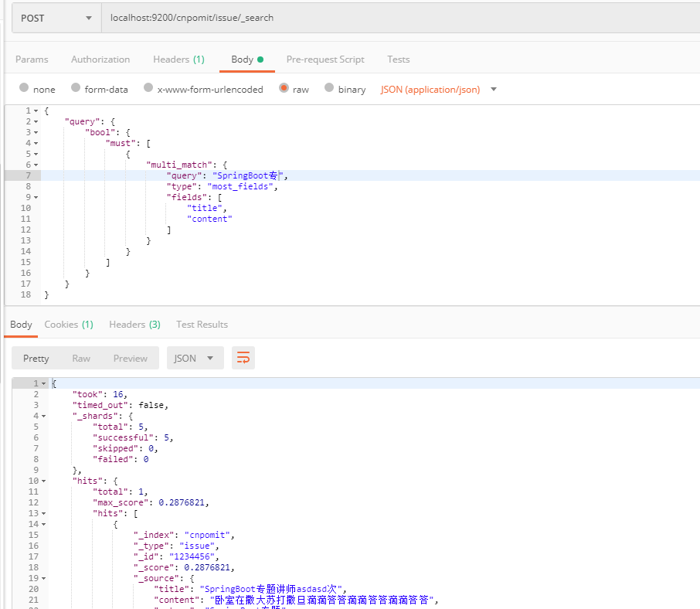This screenshot has height=609, width=700.
Task: Click the "timed_out": false line
Action: click(x=121, y=406)
